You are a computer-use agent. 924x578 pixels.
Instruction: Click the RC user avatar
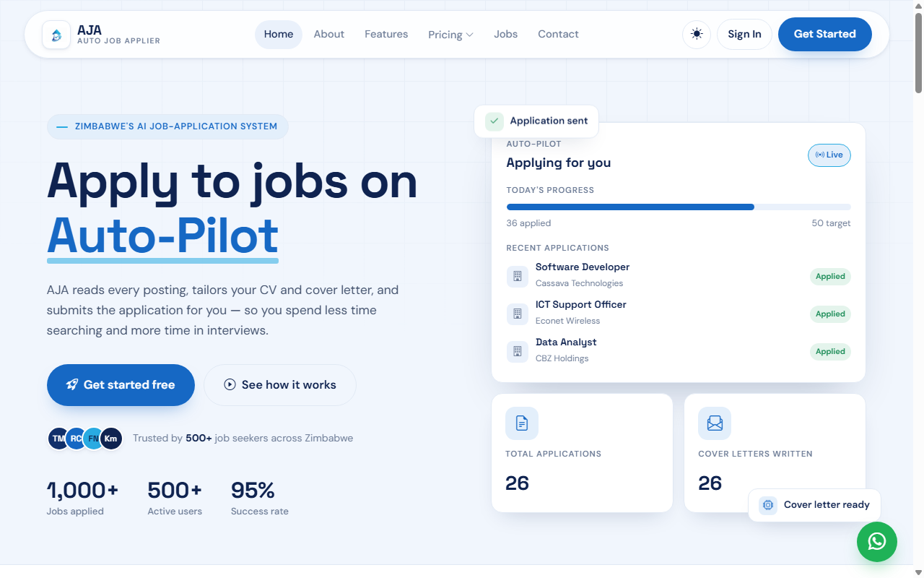tap(76, 439)
